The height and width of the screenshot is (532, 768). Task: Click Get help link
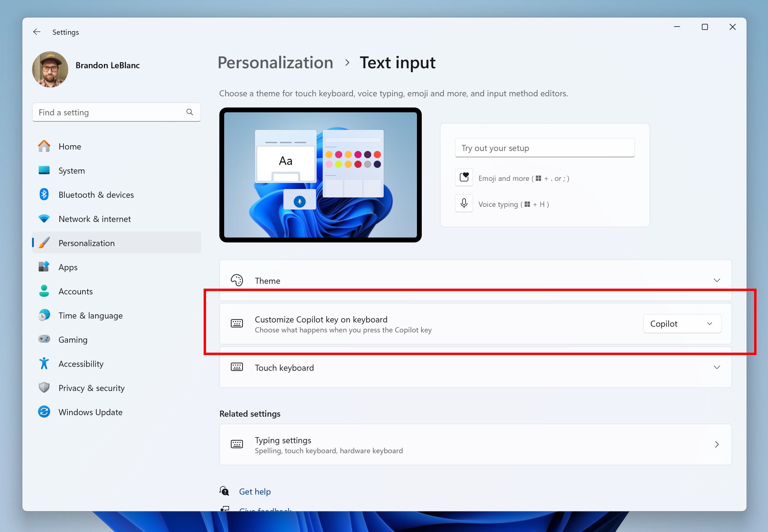click(255, 491)
